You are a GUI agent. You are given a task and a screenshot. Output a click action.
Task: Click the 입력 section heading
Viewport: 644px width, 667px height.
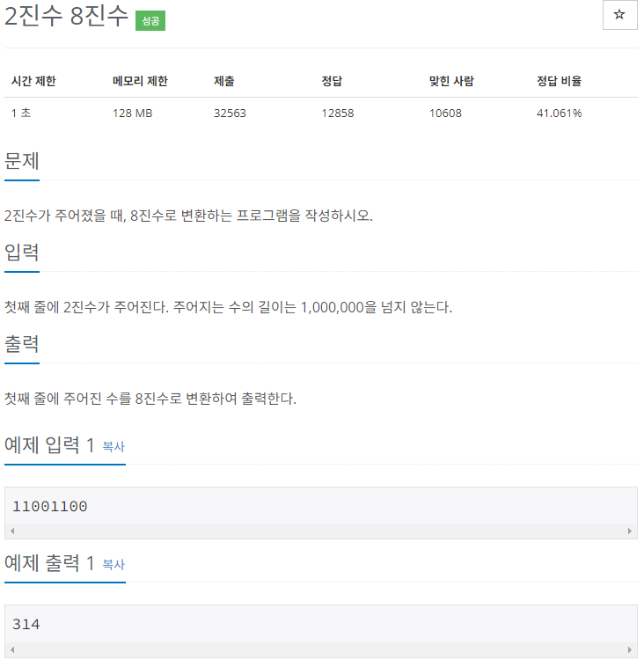point(22,253)
